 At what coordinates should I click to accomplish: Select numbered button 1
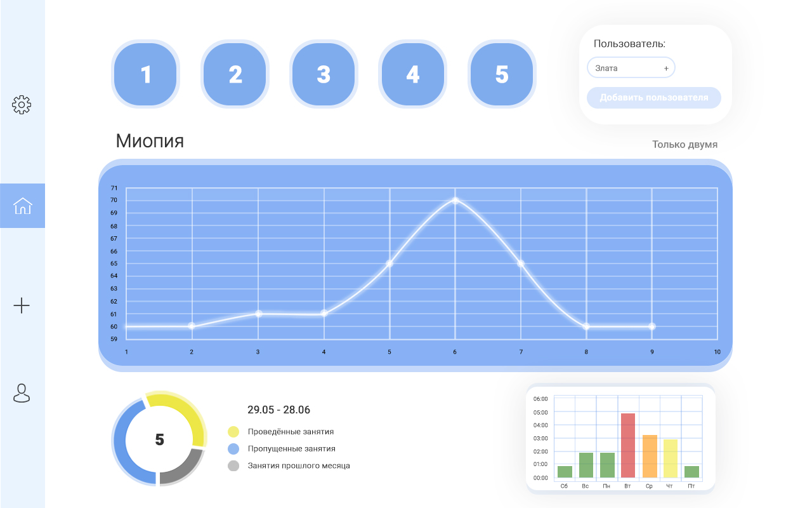146,74
